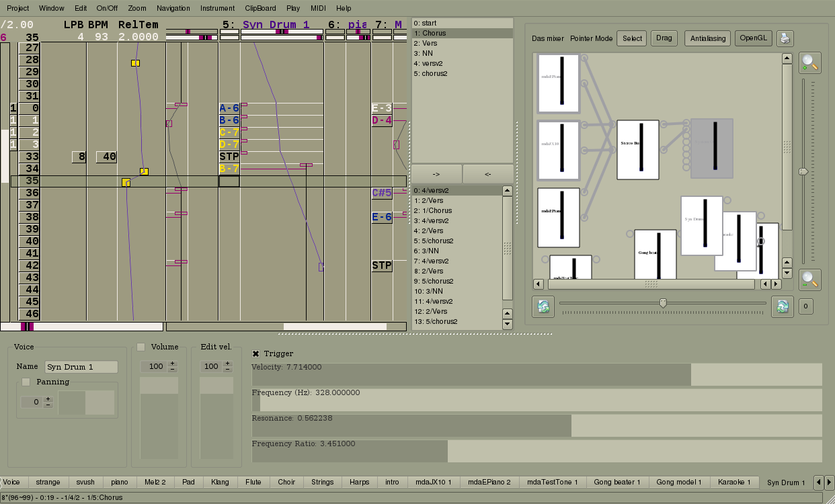This screenshot has height=504, width=835.
Task: Disable the Trigger checkbox
Action: (255, 353)
